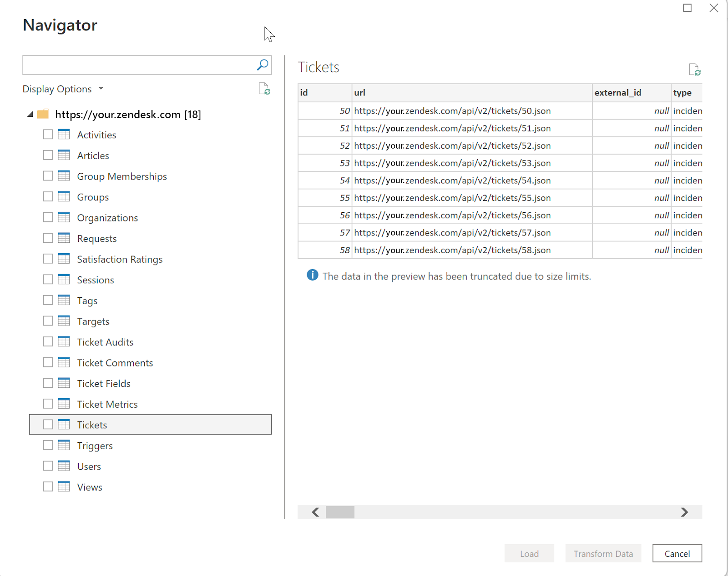Viewport: 728px width, 576px height.
Task: Select Activities in the navigator tree
Action: pyautogui.click(x=96, y=135)
